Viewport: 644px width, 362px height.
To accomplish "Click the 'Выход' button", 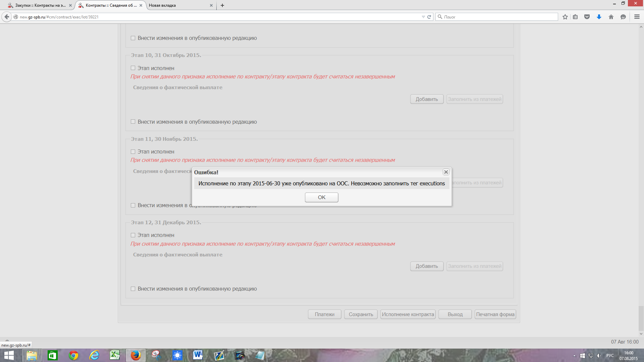I will 455,314.
